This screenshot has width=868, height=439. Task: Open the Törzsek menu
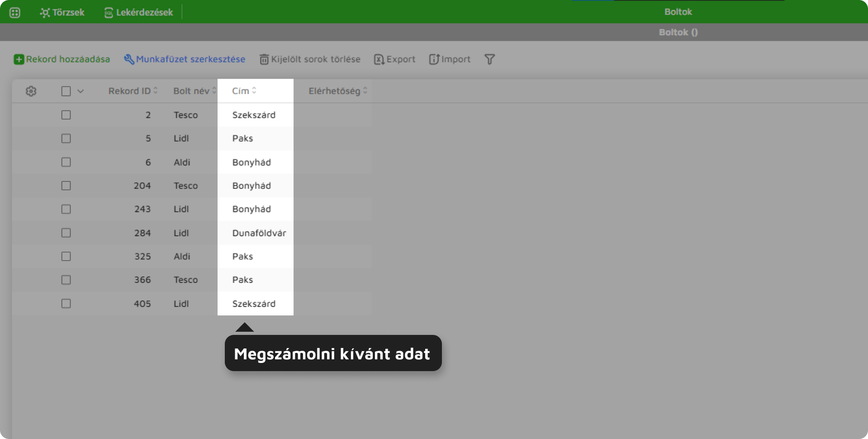coord(62,13)
